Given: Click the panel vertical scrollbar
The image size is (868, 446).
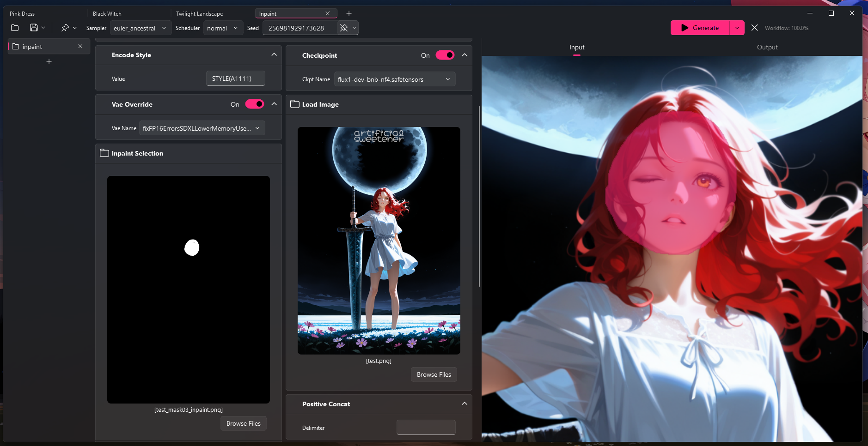Looking at the screenshot, I should coord(479,196).
